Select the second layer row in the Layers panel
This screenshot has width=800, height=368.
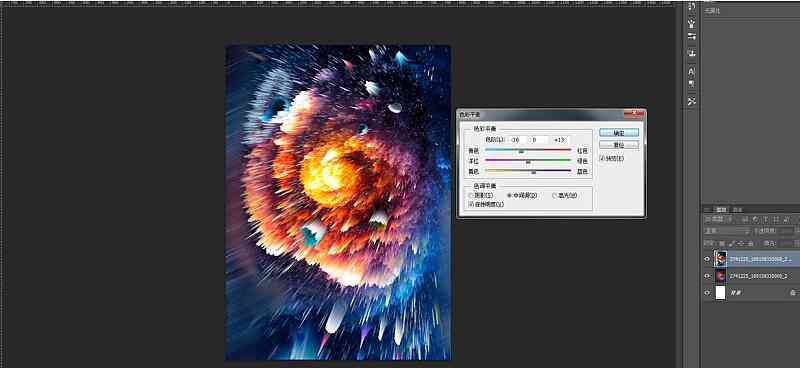[751, 276]
